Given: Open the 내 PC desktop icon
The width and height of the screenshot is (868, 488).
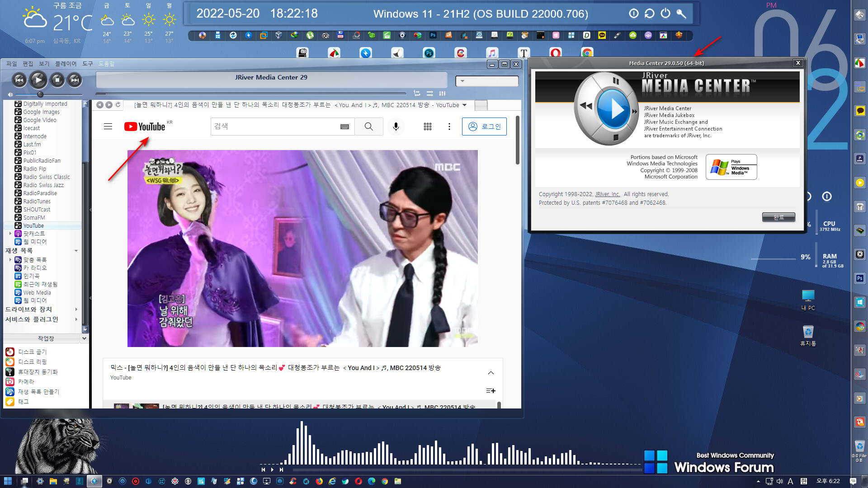Looking at the screenshot, I should tap(808, 300).
